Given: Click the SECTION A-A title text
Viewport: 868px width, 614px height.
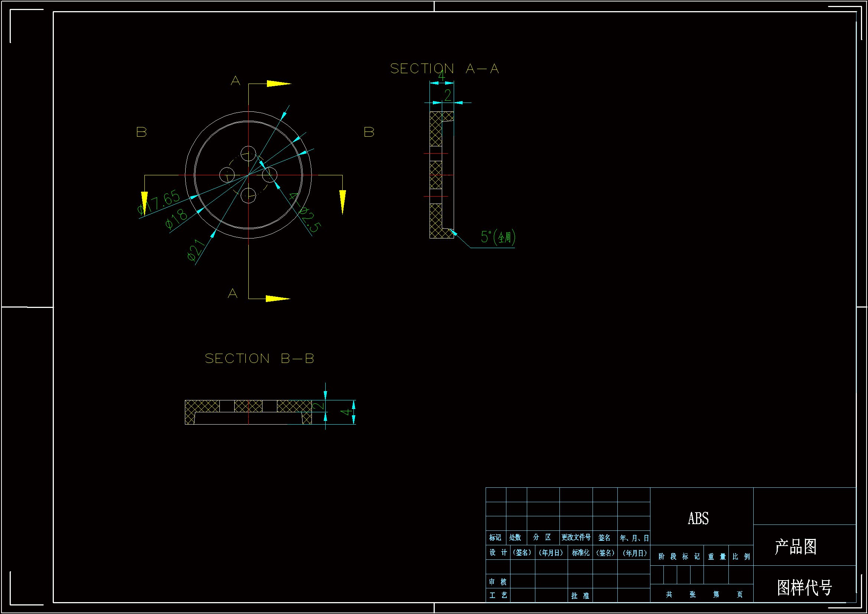Looking at the screenshot, I should click(x=444, y=69).
